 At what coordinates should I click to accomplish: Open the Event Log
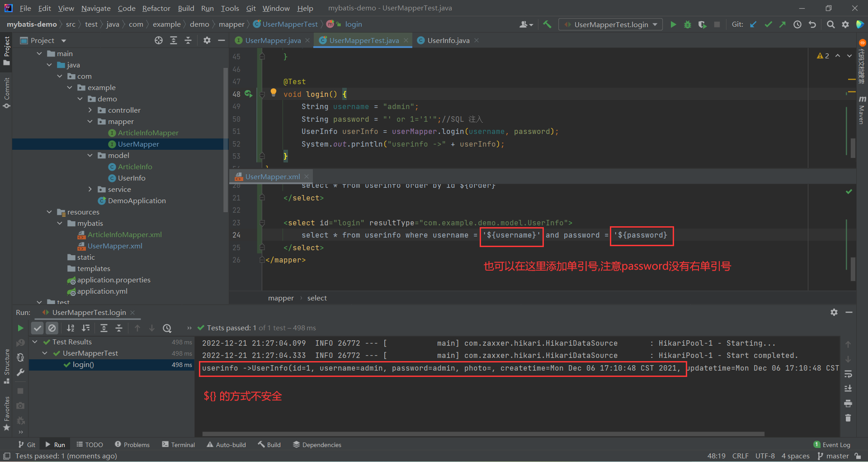click(832, 445)
